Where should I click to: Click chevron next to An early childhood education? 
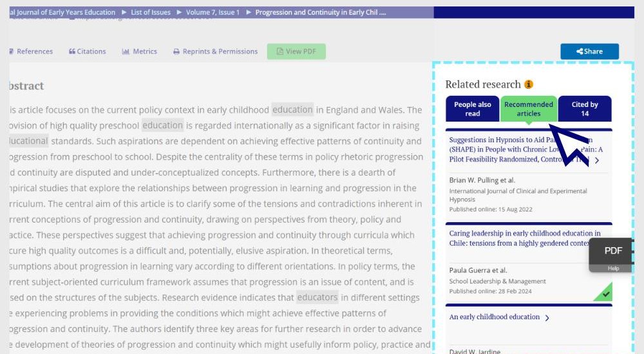coord(547,318)
